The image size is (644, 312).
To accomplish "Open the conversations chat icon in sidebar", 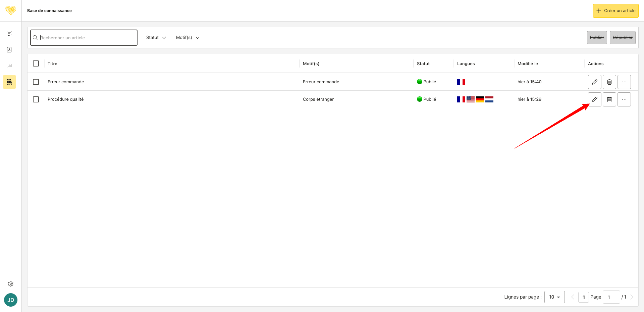I will 9,34.
